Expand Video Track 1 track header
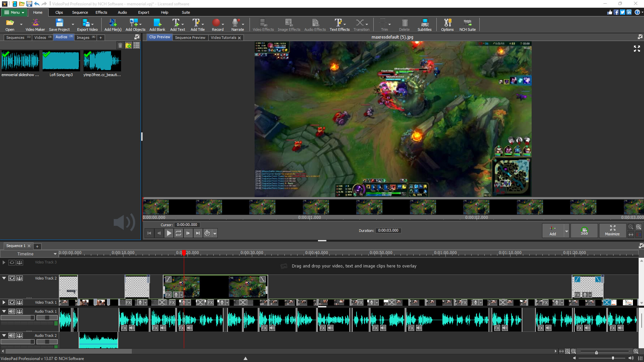This screenshot has width=644, height=362. (3, 302)
